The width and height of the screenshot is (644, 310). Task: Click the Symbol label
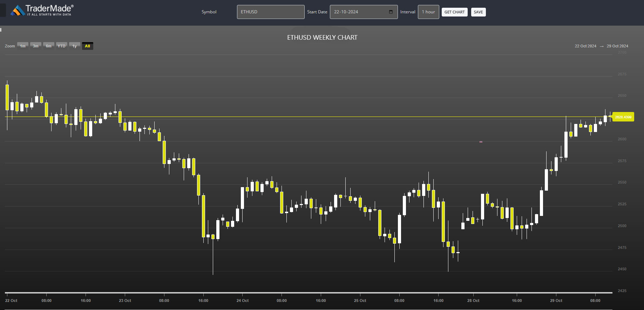coord(209,12)
